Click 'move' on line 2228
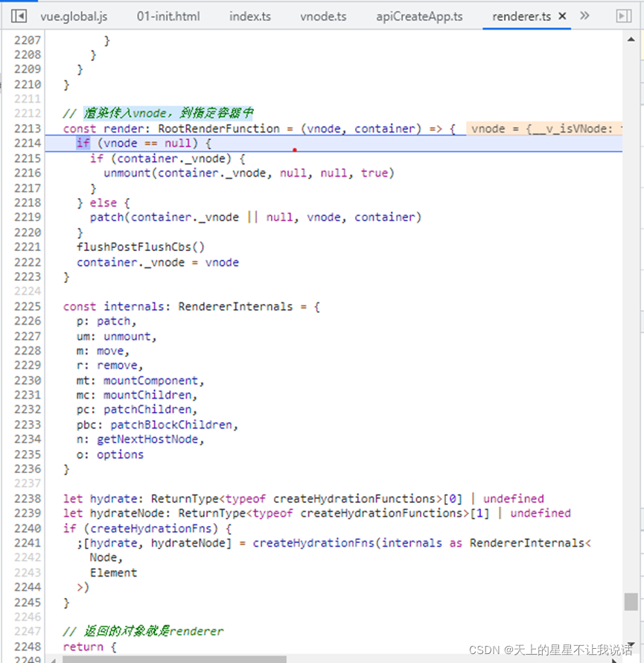Screen dimensions: 644x663 click(110, 351)
